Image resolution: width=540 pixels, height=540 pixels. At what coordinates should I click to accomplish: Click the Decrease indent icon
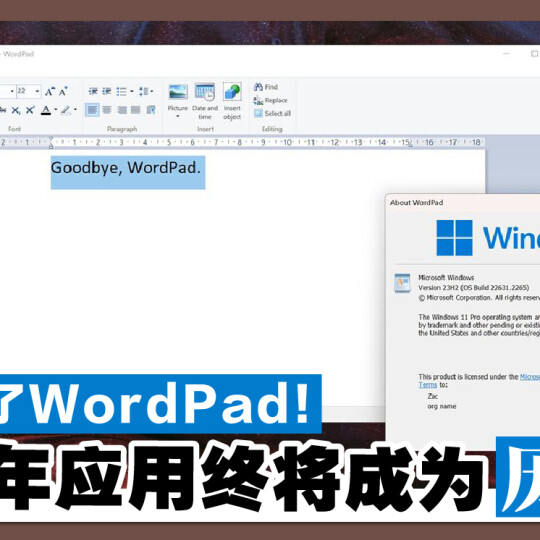93,91
